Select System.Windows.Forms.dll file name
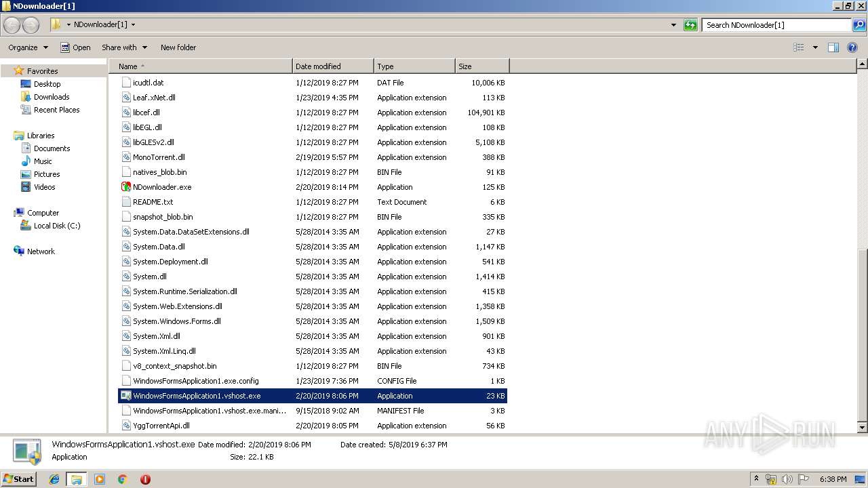This screenshot has height=488, width=868. (177, 321)
